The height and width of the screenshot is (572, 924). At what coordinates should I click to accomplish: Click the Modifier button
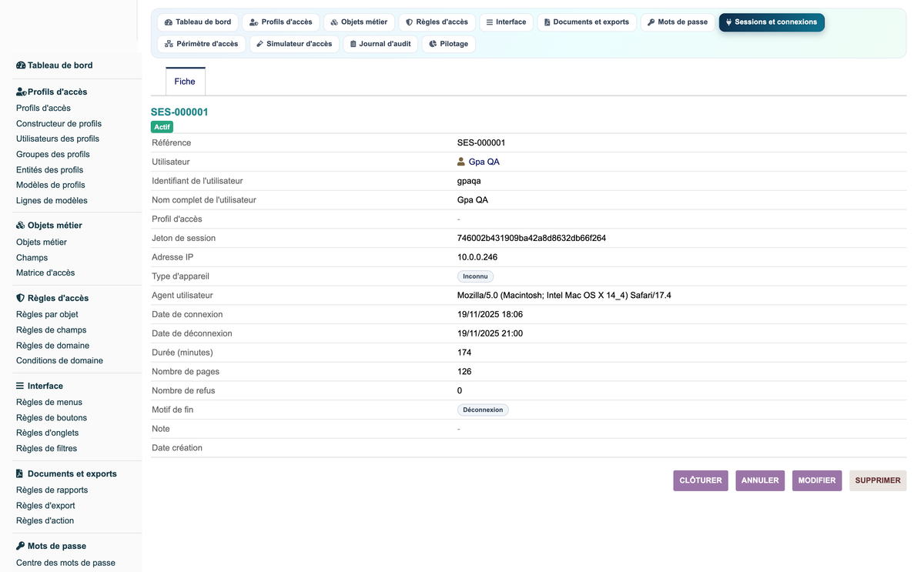pyautogui.click(x=817, y=480)
